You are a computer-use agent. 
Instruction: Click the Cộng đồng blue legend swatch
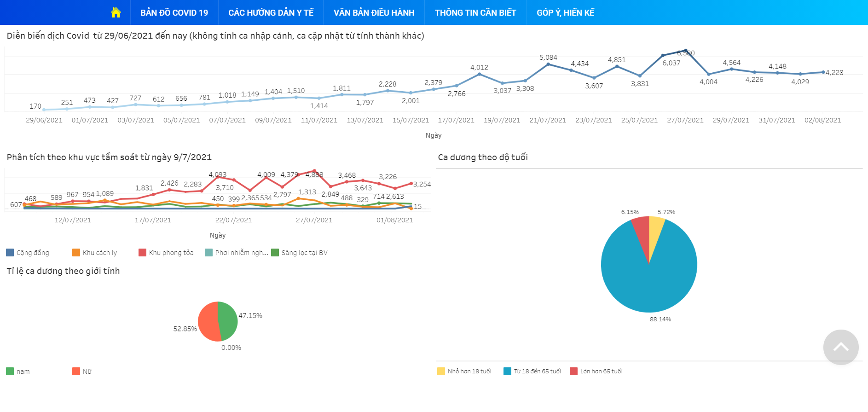point(10,253)
